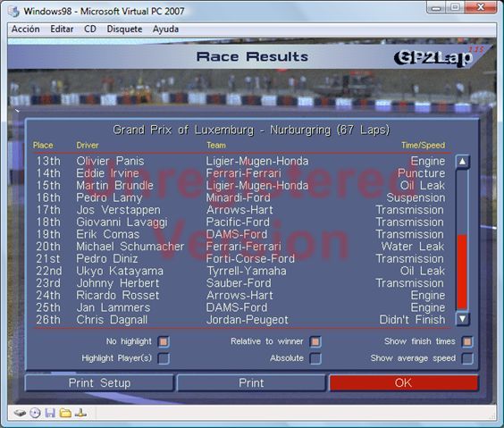The image size is (504, 428).
Task: Click the Print button
Action: tap(251, 382)
